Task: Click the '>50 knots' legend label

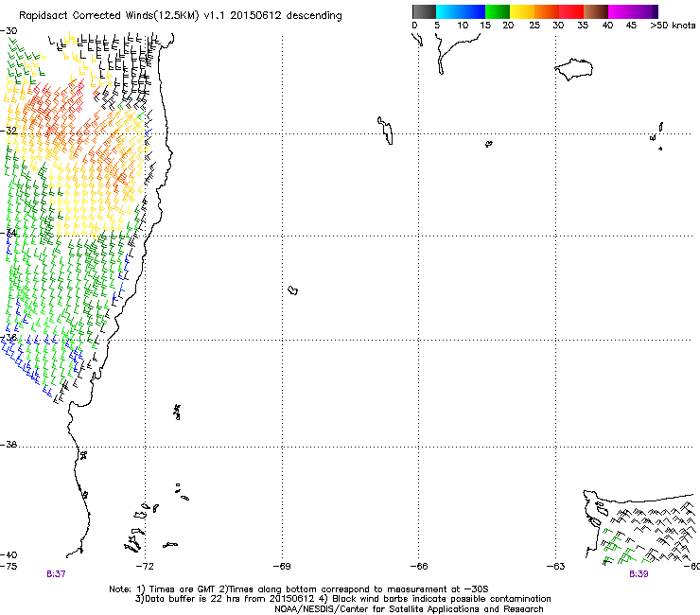Action: (x=673, y=26)
